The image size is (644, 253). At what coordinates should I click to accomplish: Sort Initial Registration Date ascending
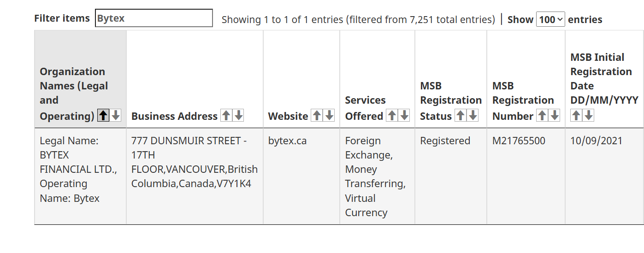[576, 116]
